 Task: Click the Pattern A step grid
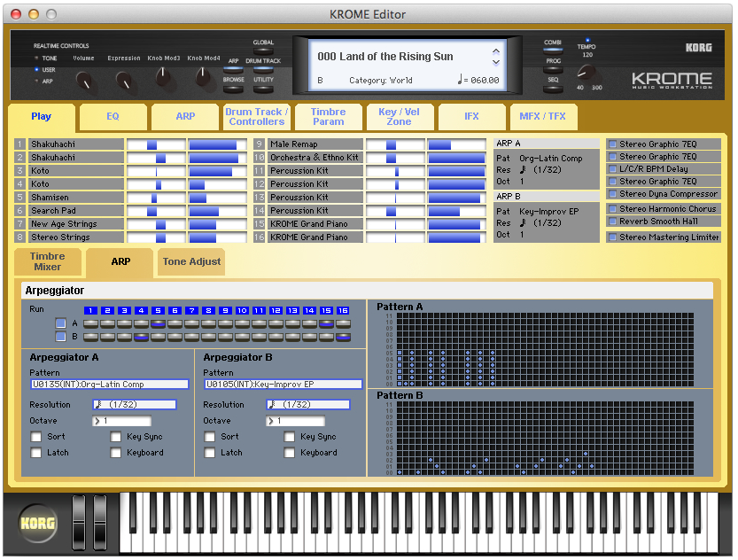(x=545, y=350)
